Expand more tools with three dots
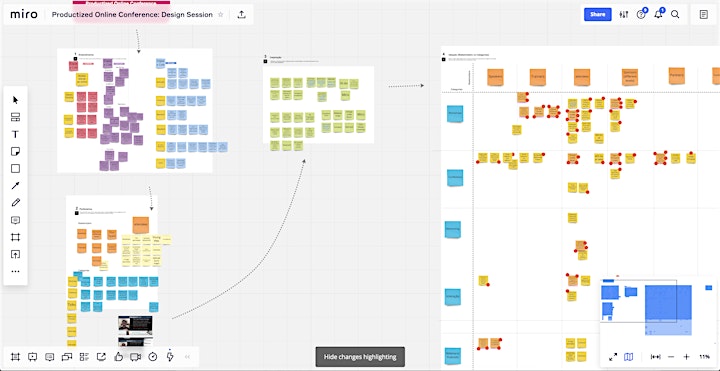 click(x=15, y=271)
